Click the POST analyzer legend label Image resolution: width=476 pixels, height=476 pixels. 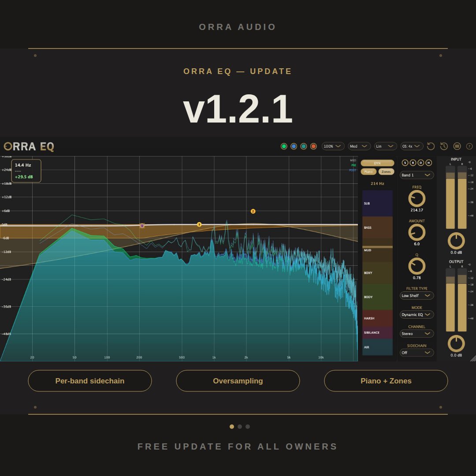353,170
